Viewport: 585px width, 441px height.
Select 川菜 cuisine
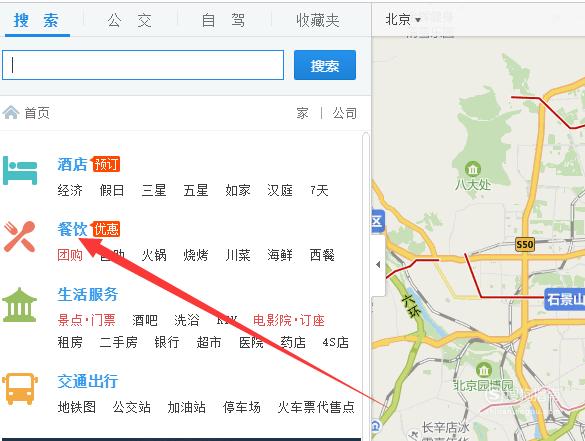(x=238, y=255)
